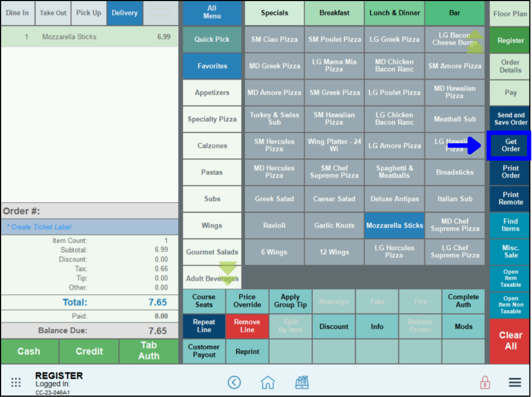This screenshot has width=532, height=397.
Task: Select the Delivery order type
Action: pos(125,13)
